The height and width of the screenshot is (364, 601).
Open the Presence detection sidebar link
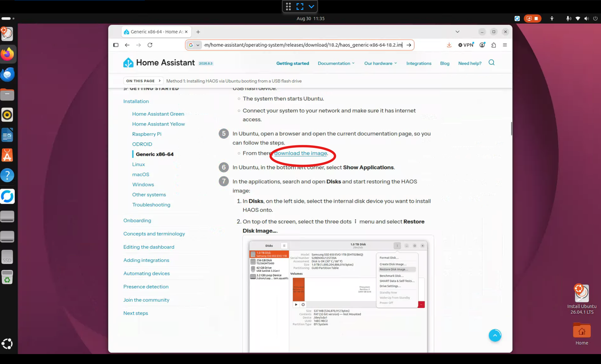tap(146, 287)
